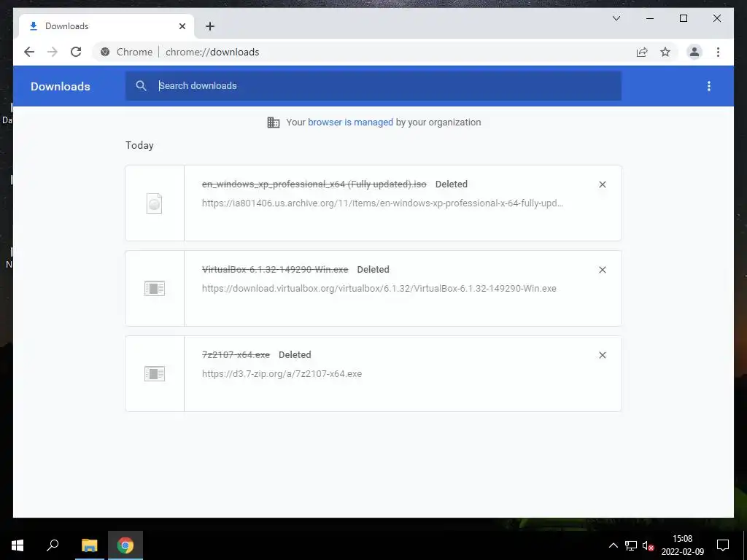Click the struck-through VirtualBox-6.1.32-149290-Win.exe filename

(x=275, y=270)
